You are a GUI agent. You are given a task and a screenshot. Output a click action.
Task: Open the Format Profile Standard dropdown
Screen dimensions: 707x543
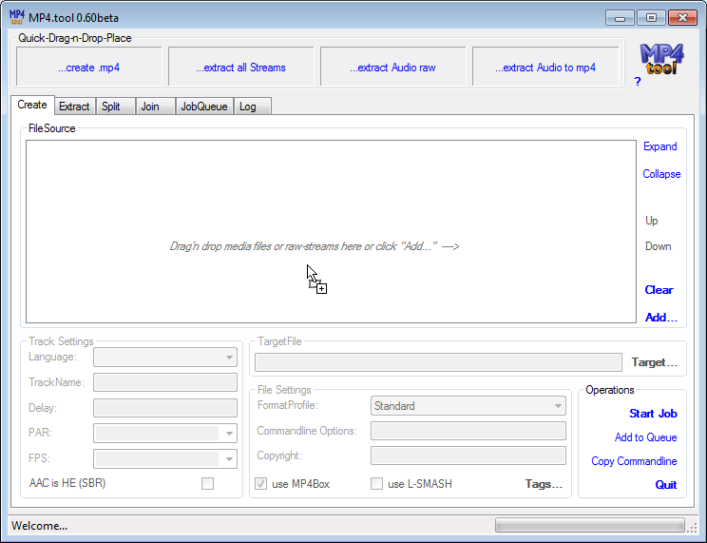tap(468, 406)
